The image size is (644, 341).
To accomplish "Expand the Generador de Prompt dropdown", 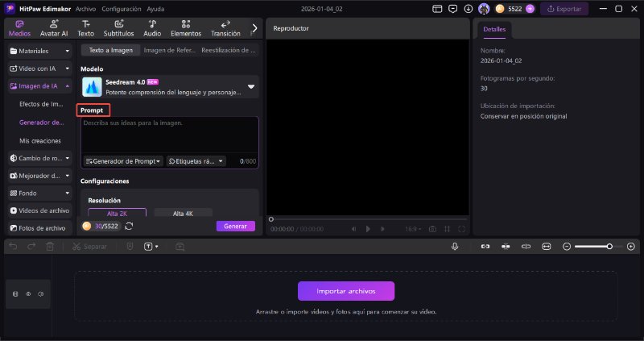I will coord(123,161).
